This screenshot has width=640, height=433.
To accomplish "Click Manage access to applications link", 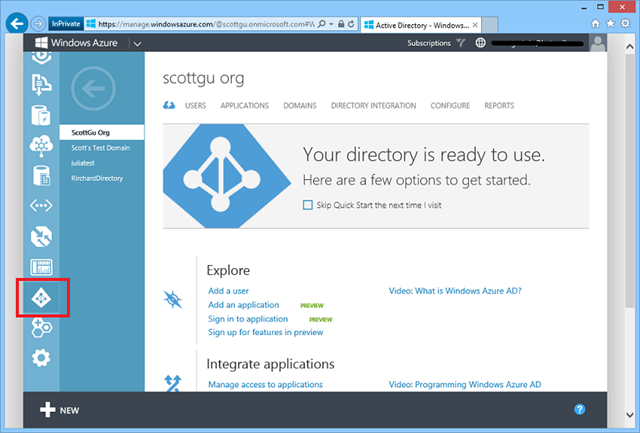I will tap(265, 384).
